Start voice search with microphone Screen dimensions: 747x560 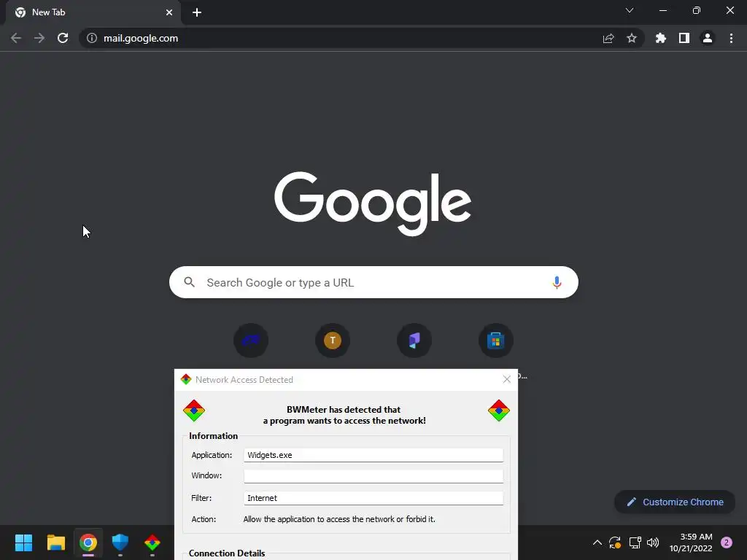click(x=557, y=282)
